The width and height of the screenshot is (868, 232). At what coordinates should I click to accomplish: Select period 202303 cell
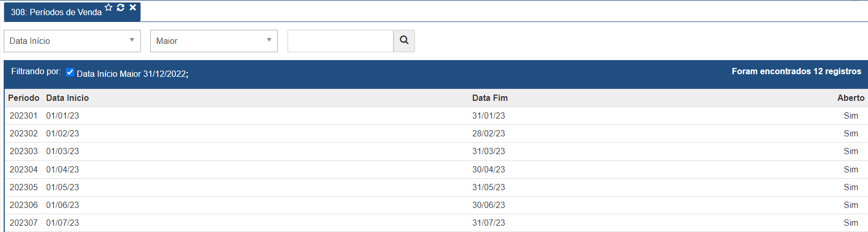pos(23,151)
